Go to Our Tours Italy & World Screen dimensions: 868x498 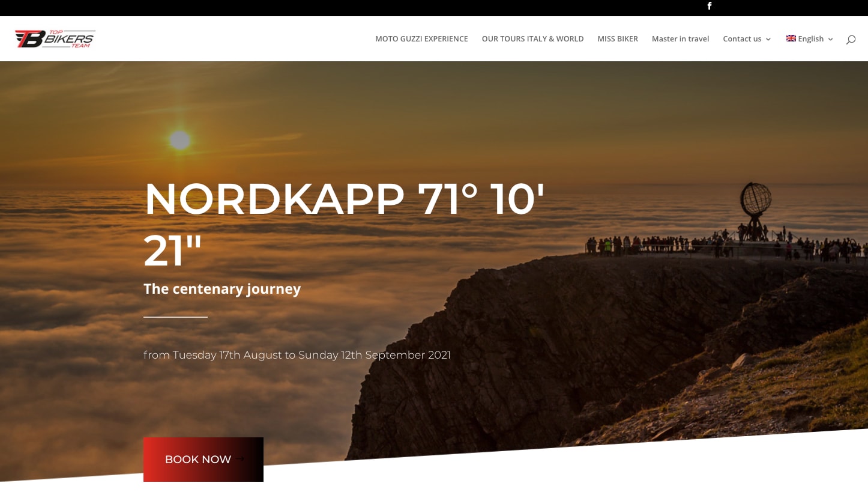tap(532, 39)
